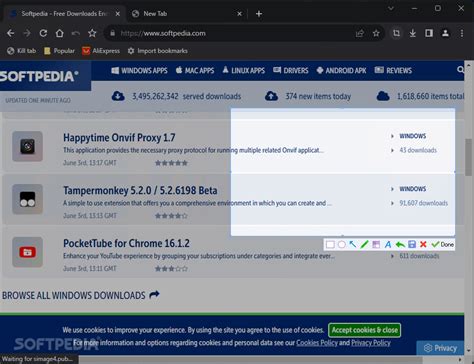Image resolution: width=474 pixels, height=364 pixels.
Task: Close the Softpedia tab
Action: pos(118,14)
